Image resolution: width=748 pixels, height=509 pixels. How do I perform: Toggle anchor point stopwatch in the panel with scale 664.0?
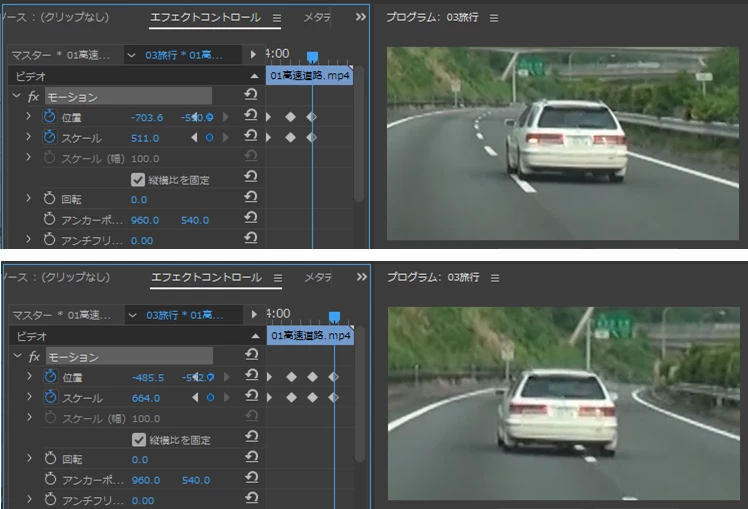pyautogui.click(x=51, y=479)
